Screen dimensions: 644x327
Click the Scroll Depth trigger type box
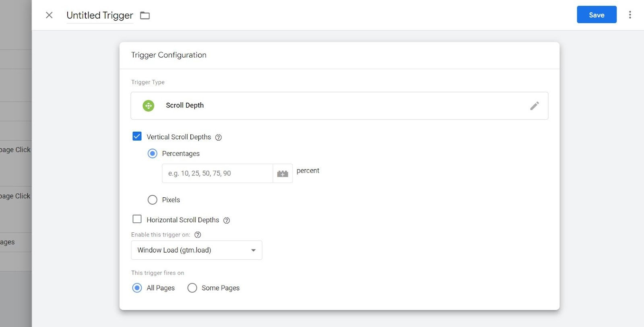339,106
